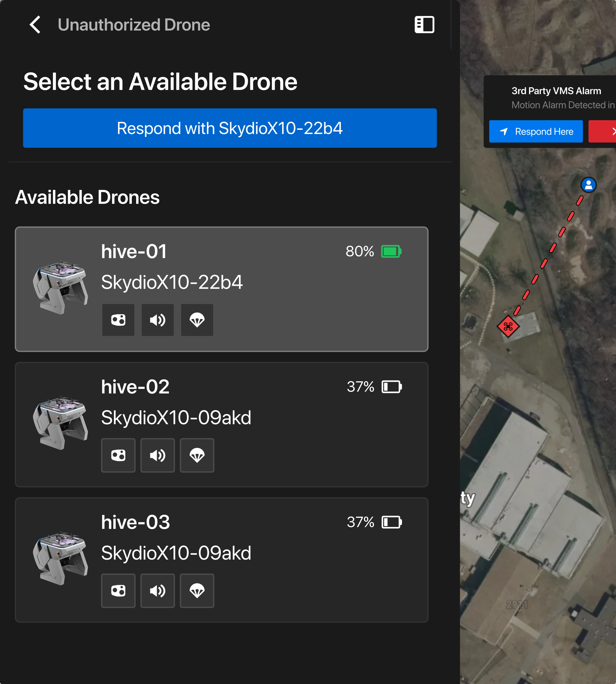Click the hive-03 dock name
The height and width of the screenshot is (684, 616).
click(135, 522)
